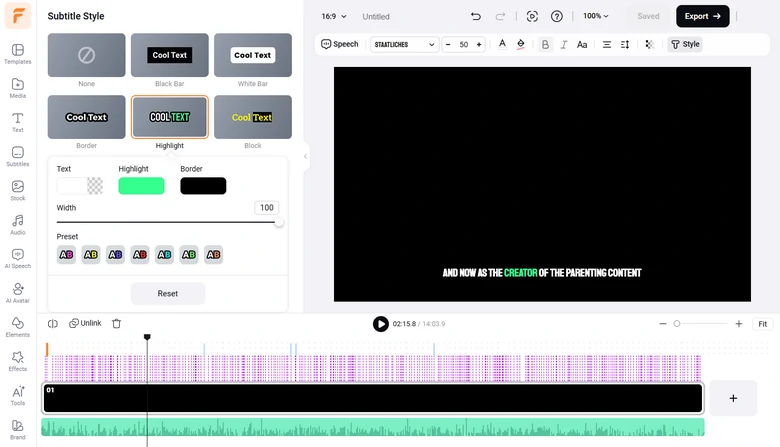The height and width of the screenshot is (447, 780).
Task: Click the Fit timeline button
Action: tap(763, 324)
